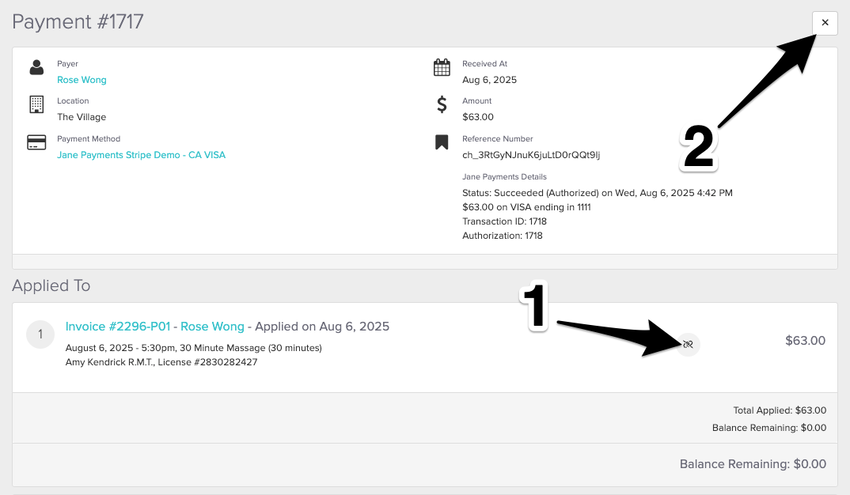The height and width of the screenshot is (495, 850).
Task: Click The Village location text
Action: click(81, 117)
